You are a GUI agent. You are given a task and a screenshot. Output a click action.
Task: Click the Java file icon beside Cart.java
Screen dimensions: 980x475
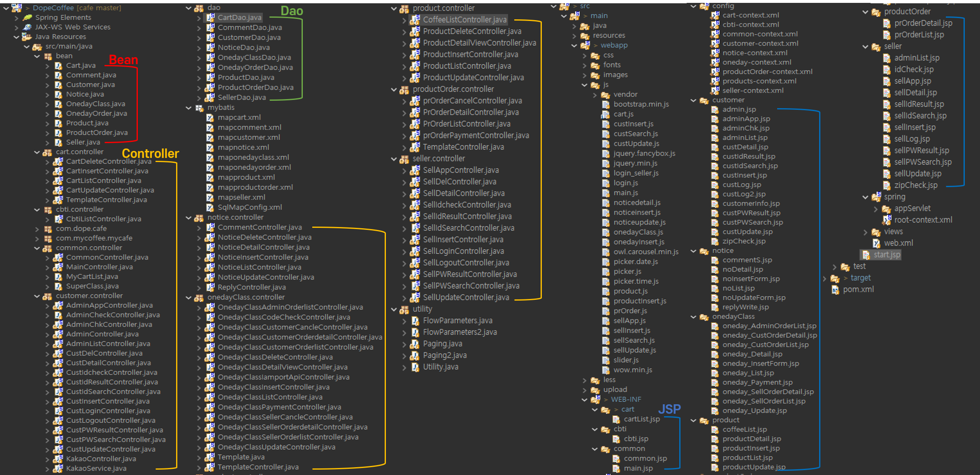click(x=58, y=66)
